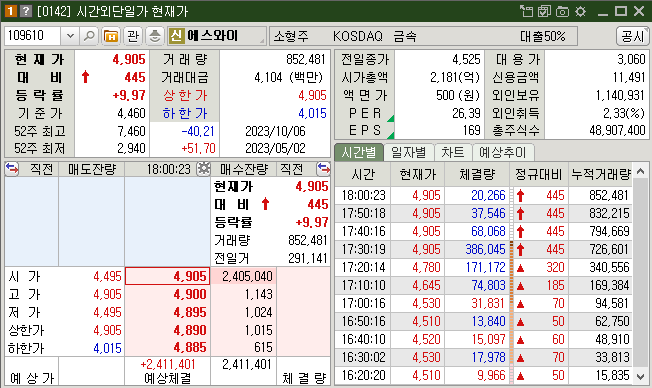Click the screen number 1 icon in title bar
The width and height of the screenshot is (652, 388).
coord(10,11)
